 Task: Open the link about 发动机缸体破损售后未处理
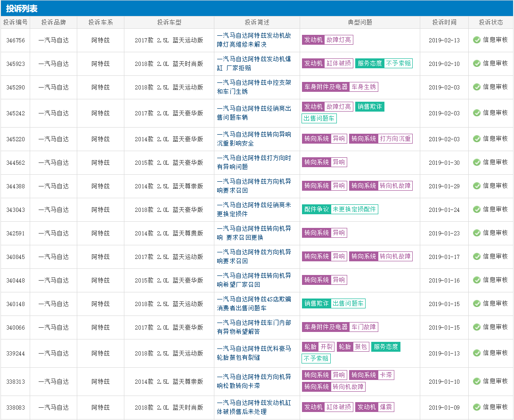(254, 408)
